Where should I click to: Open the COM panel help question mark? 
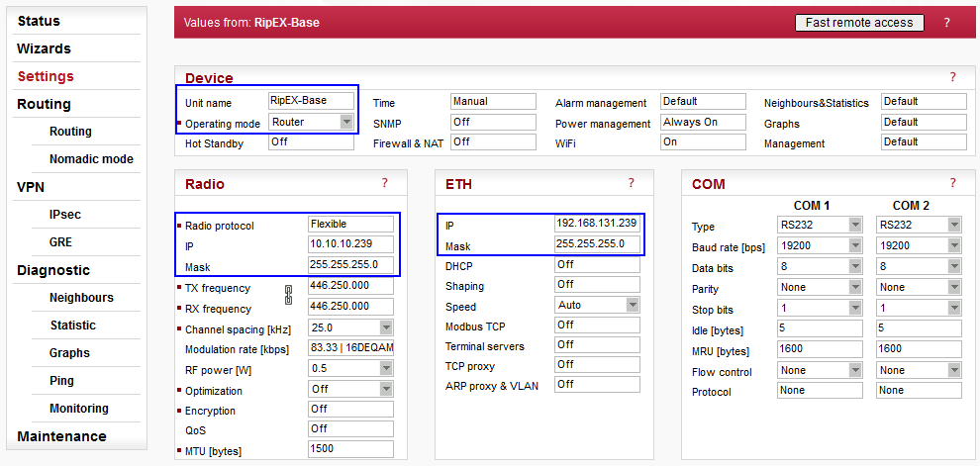click(x=952, y=183)
